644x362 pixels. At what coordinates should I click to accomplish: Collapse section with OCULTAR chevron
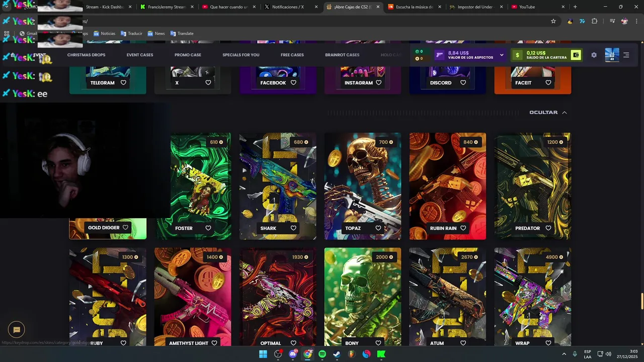pyautogui.click(x=564, y=113)
